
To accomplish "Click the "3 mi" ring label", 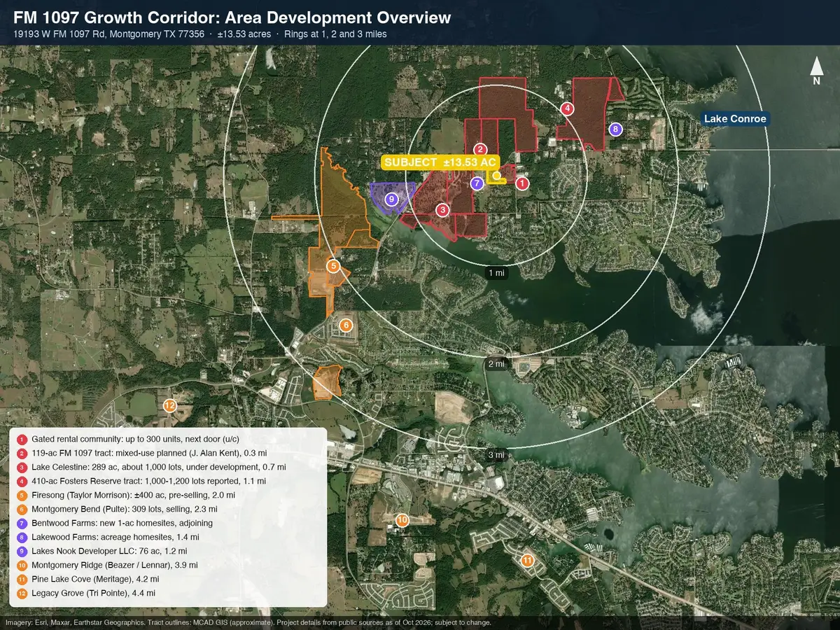I will [496, 455].
